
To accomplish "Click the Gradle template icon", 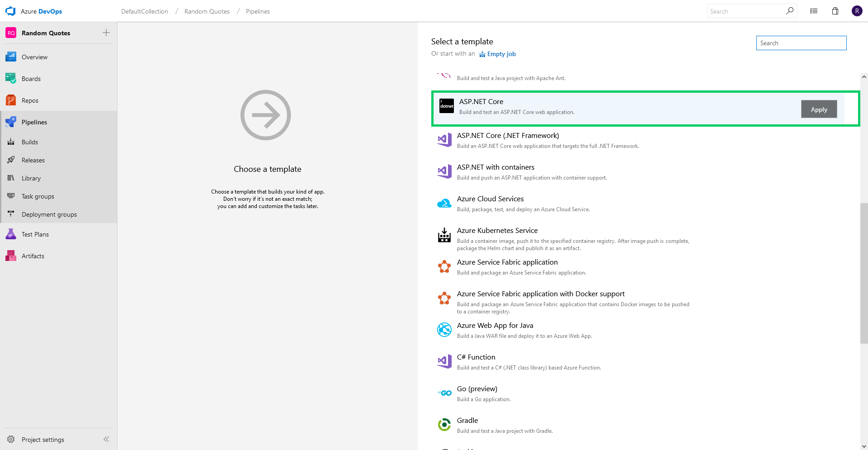I will (x=444, y=425).
